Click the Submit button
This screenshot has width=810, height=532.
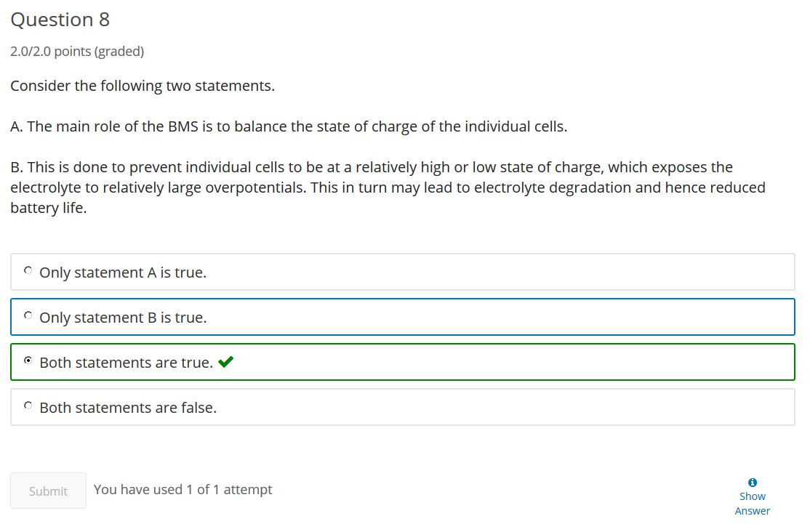(x=48, y=491)
